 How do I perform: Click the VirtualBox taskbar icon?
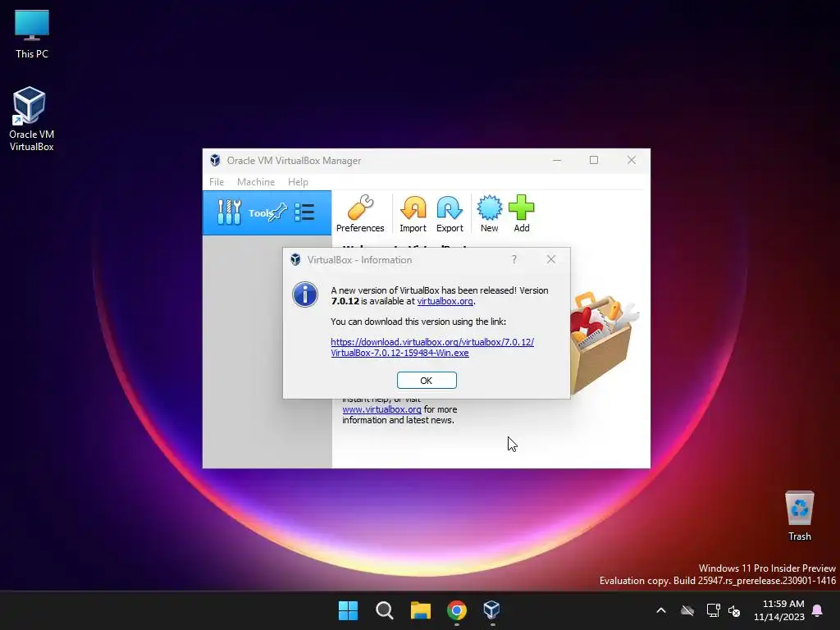coord(492,610)
